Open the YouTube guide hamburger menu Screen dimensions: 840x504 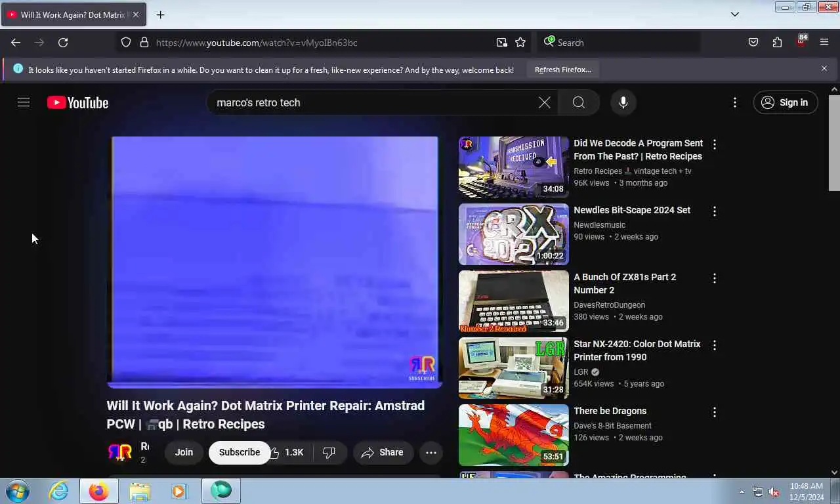pyautogui.click(x=24, y=102)
